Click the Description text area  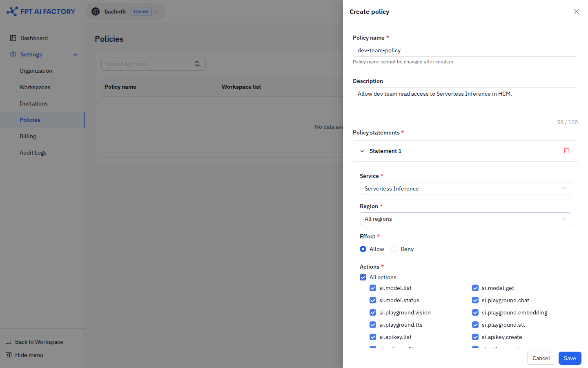coord(465,103)
